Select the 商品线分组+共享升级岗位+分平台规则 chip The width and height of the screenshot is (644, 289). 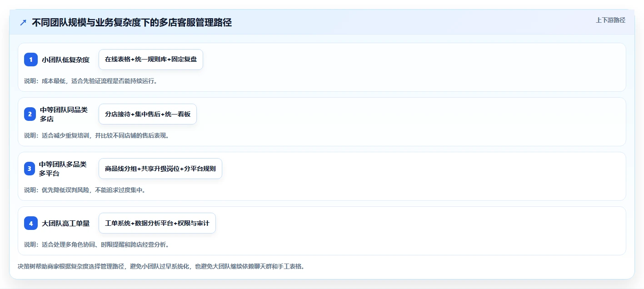[160, 169]
